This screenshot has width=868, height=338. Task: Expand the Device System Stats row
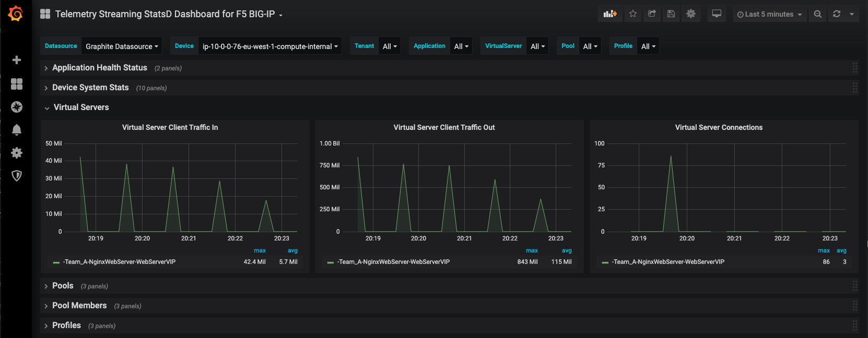(90, 88)
